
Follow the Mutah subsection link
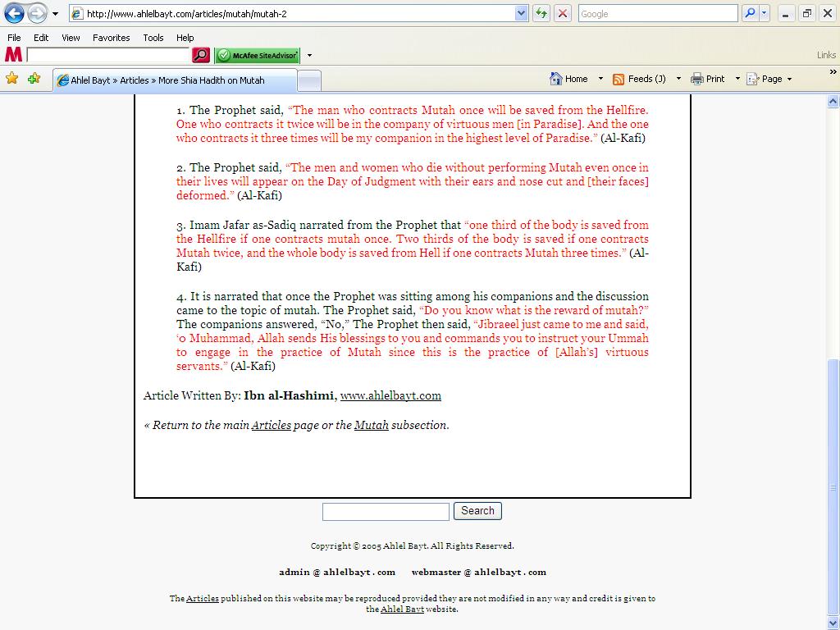point(371,426)
